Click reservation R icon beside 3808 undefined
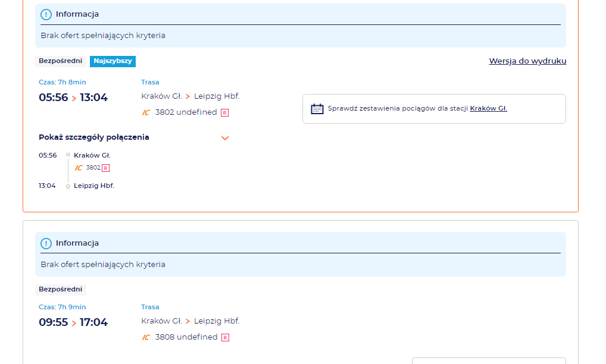Viewport: 606px width, 364px height. [x=226, y=338]
